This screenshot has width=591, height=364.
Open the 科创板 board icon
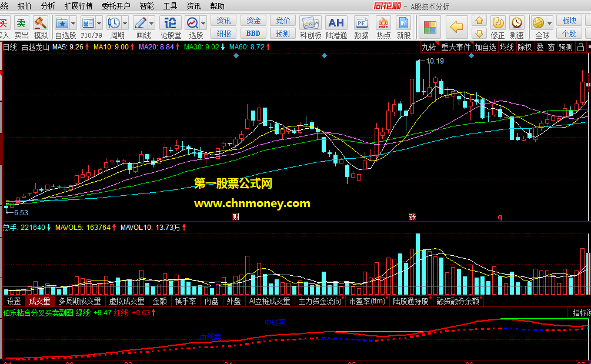[310, 27]
